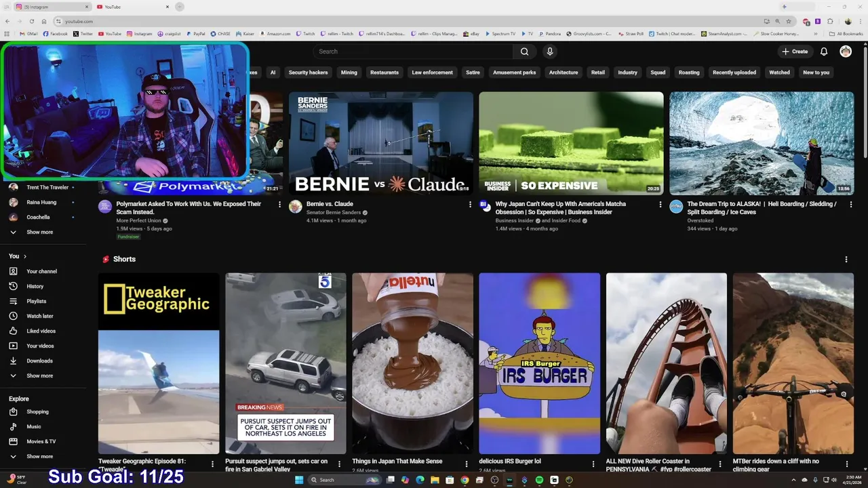
Task: Play the matcha So Expensive video thumbnail
Action: (x=571, y=143)
